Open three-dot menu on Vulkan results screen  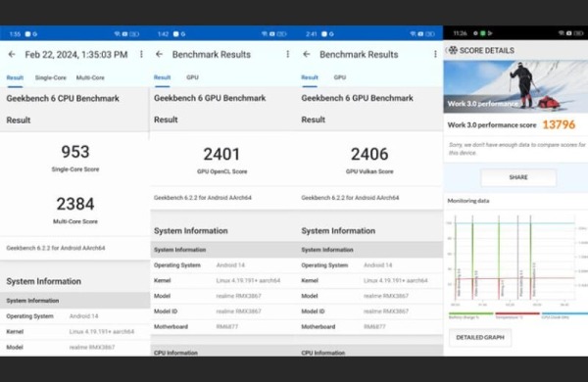[435, 54]
